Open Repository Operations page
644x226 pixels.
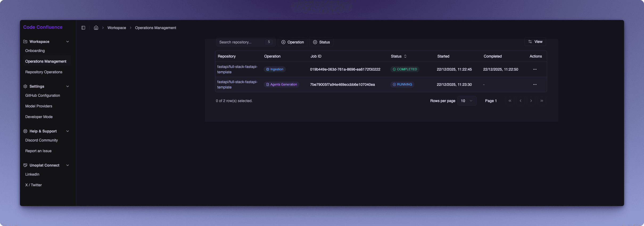click(44, 72)
